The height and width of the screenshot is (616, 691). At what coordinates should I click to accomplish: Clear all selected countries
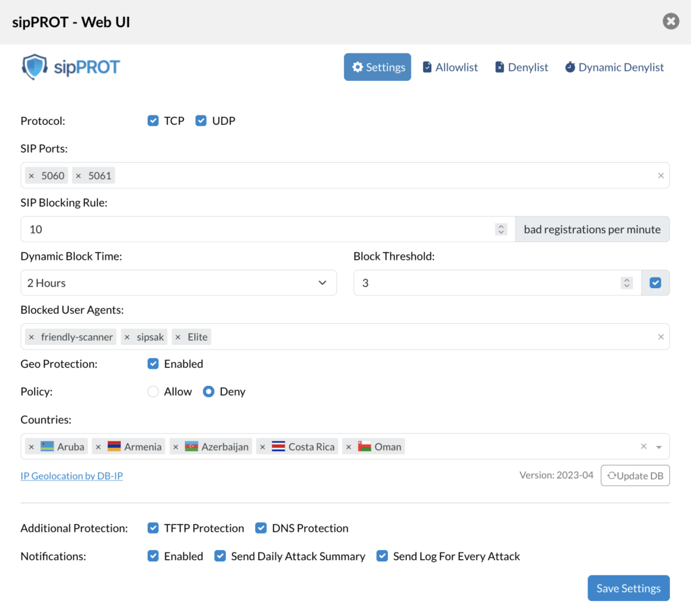[x=643, y=447]
